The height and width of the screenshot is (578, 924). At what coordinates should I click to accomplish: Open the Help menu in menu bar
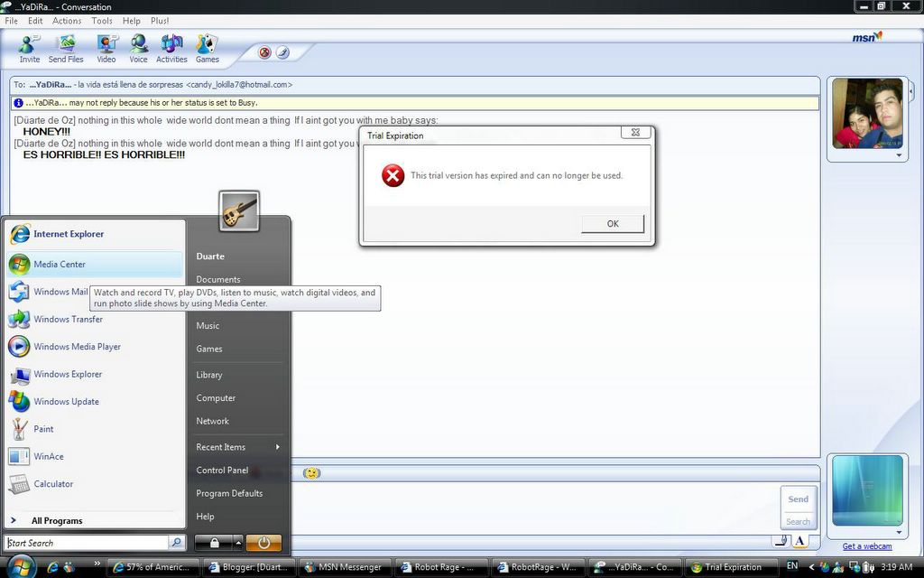(x=132, y=21)
